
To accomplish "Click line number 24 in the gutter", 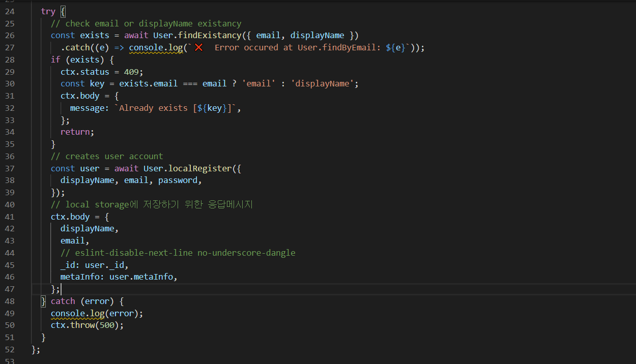I will [x=10, y=11].
